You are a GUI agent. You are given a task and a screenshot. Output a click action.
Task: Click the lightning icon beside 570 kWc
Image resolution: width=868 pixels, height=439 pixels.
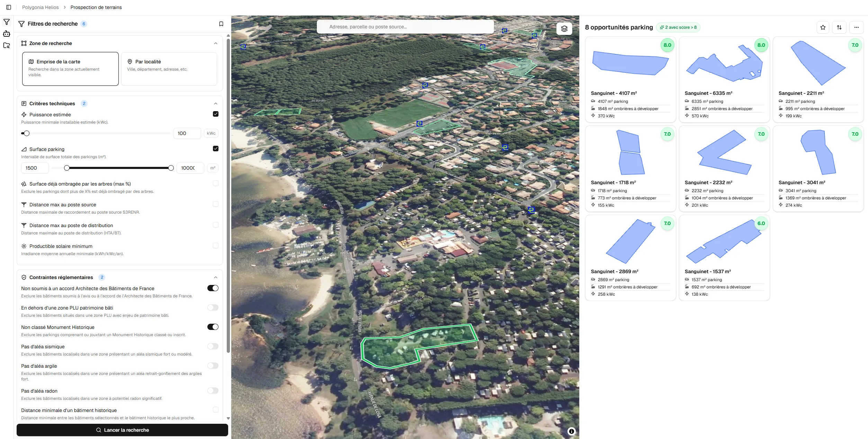[687, 116]
